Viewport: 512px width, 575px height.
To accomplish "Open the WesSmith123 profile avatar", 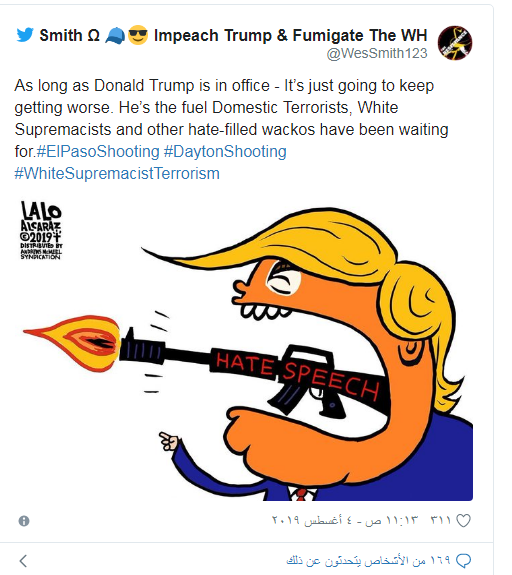I will pos(454,43).
